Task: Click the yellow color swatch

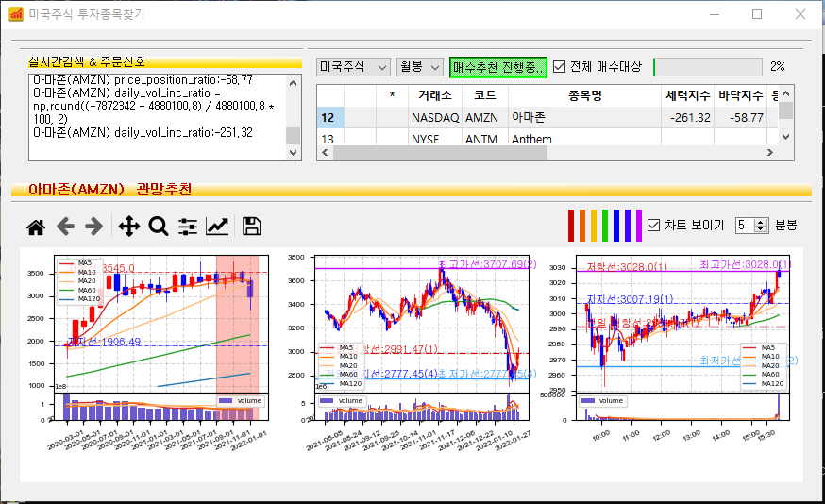Action: [594, 226]
